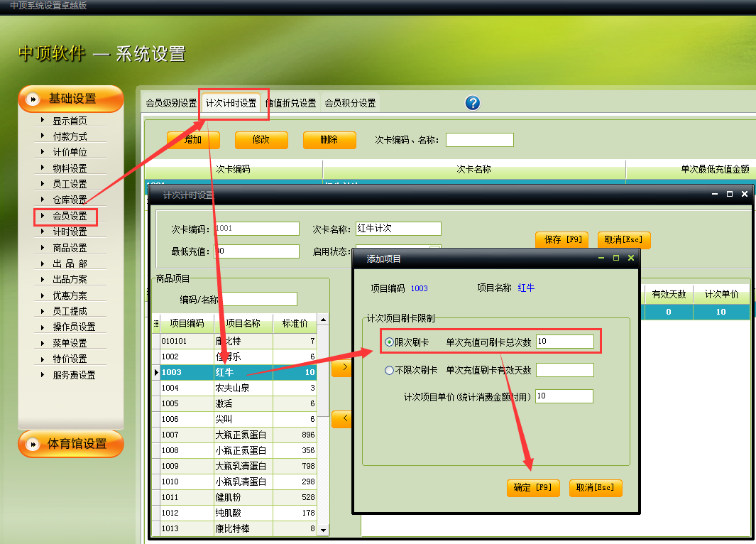Click the 基础设置 header arrow icon
This screenshot has width=756, height=544.
tap(32, 99)
